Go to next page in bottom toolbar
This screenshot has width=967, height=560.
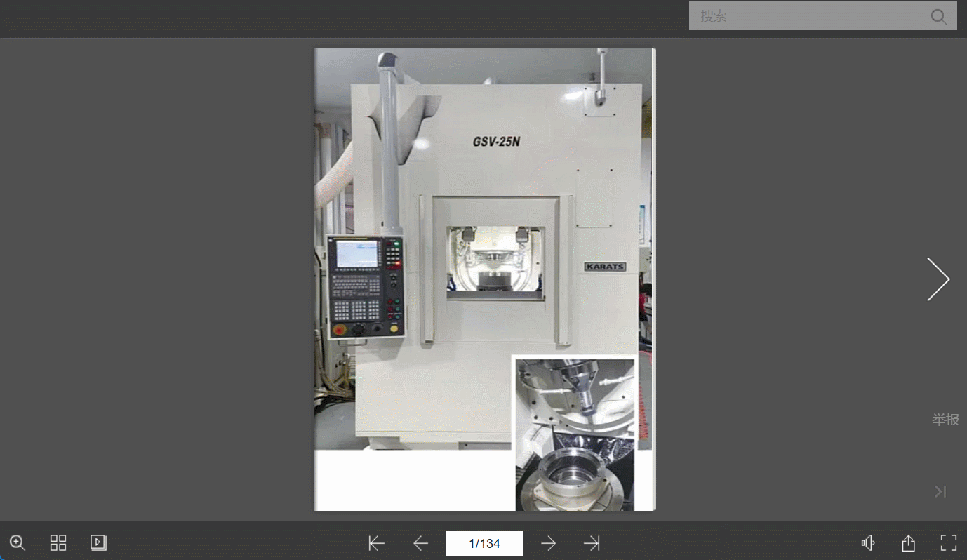[548, 543]
